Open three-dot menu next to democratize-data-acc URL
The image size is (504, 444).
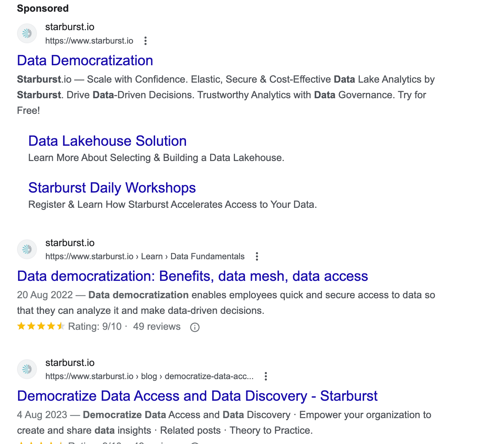coord(265,376)
